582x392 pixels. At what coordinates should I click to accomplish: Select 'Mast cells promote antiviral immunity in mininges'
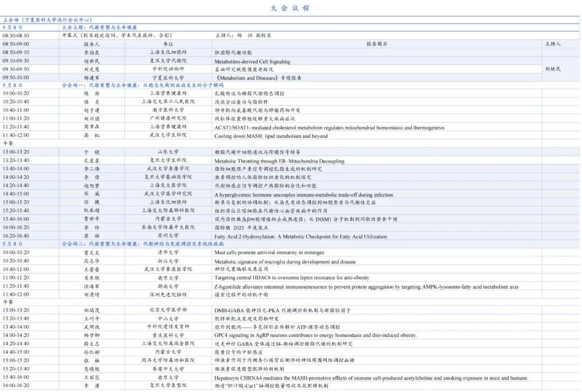(x=269, y=253)
